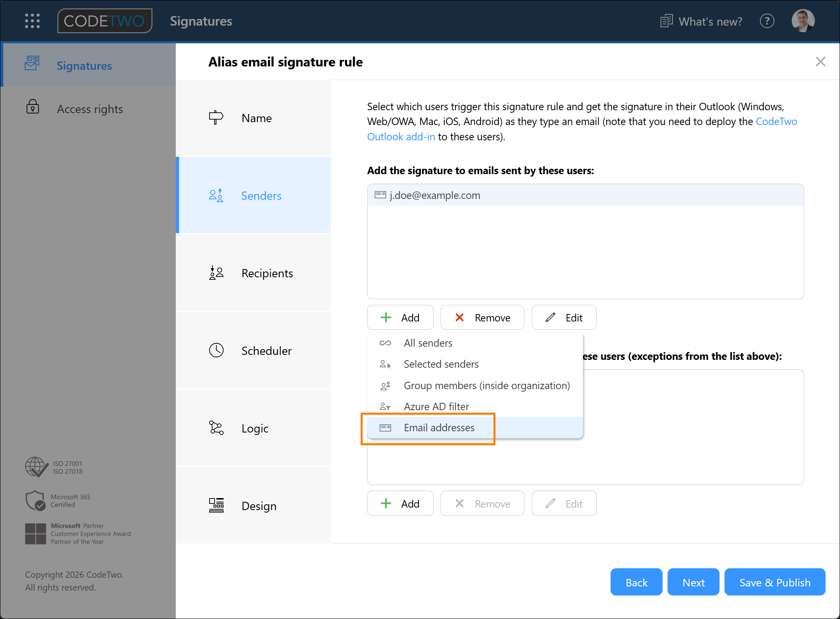The height and width of the screenshot is (619, 840).
Task: Click the Back button
Action: tap(637, 582)
